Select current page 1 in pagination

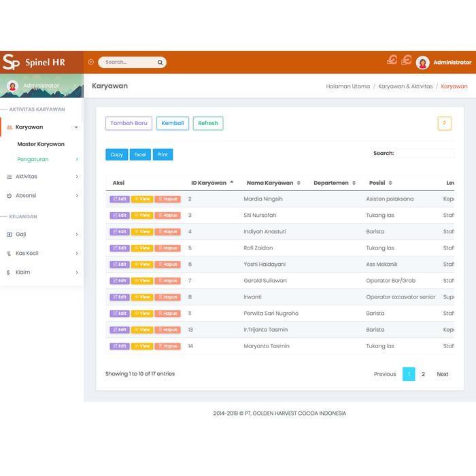(409, 374)
